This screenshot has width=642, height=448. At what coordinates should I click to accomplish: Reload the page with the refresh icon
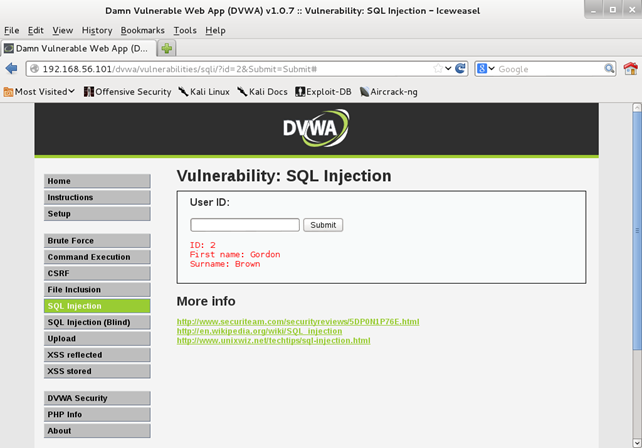pos(461,69)
